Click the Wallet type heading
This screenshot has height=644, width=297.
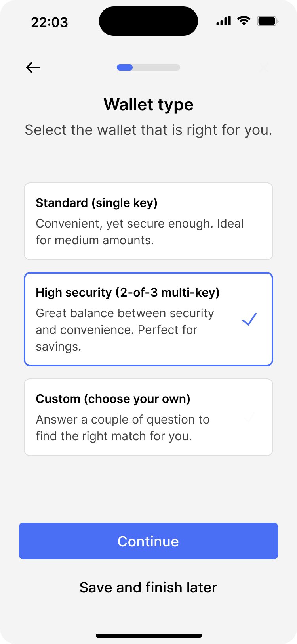point(148,105)
